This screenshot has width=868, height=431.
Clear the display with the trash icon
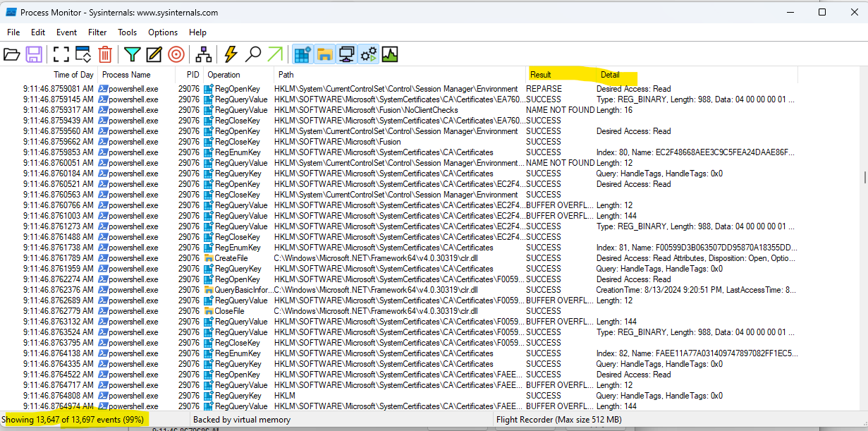(x=106, y=54)
